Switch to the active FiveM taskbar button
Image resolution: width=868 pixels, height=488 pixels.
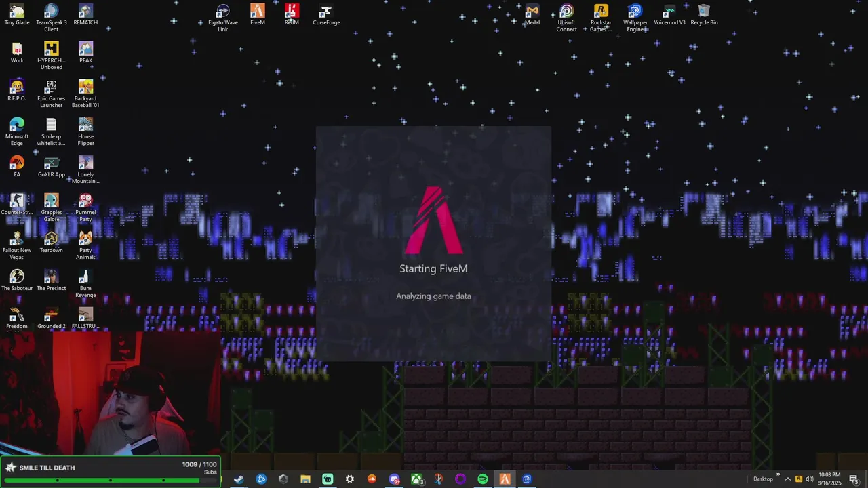[x=505, y=479]
